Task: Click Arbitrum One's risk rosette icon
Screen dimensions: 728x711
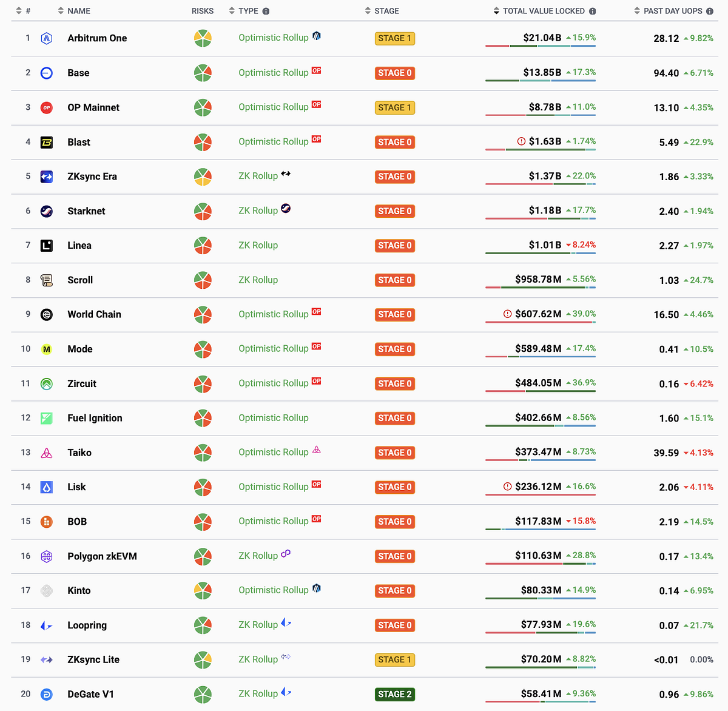Action: [203, 38]
